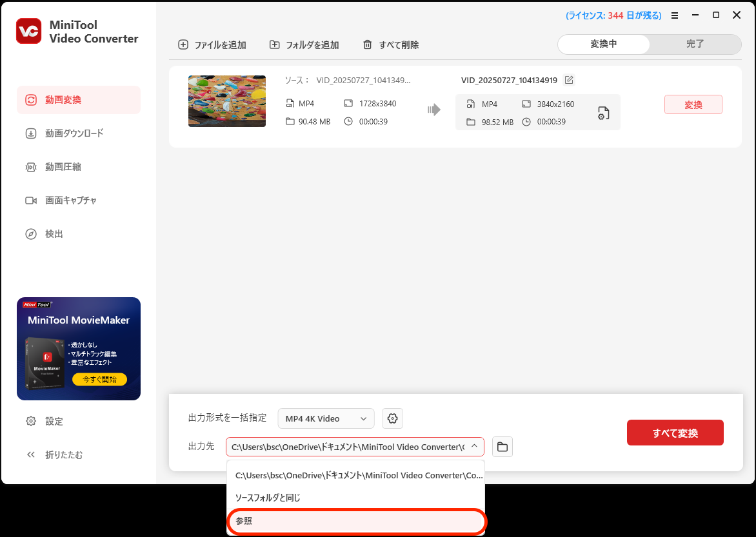This screenshot has height=537, width=756.
Task: Close the MiniTool Video Converter window
Action: coord(737,15)
